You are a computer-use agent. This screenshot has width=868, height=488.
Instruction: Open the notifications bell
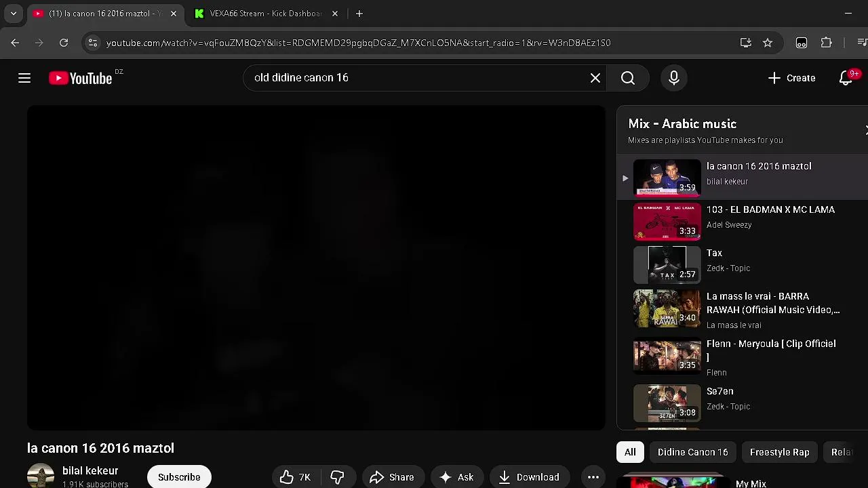[x=846, y=78]
